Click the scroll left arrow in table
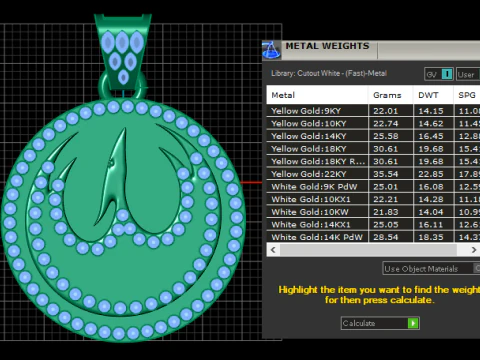The width and height of the screenshot is (480, 360). (273, 250)
